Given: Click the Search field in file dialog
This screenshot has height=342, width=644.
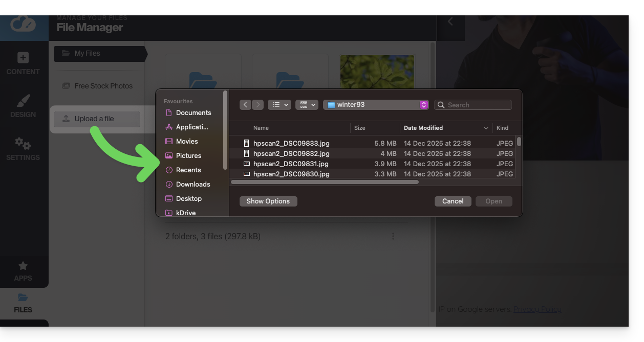Looking at the screenshot, I should point(473,105).
